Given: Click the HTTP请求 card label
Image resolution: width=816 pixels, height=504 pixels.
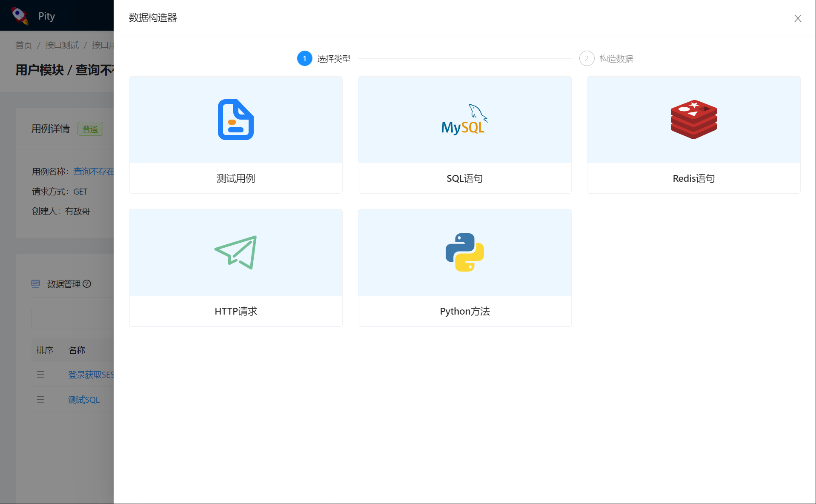Looking at the screenshot, I should [x=235, y=311].
